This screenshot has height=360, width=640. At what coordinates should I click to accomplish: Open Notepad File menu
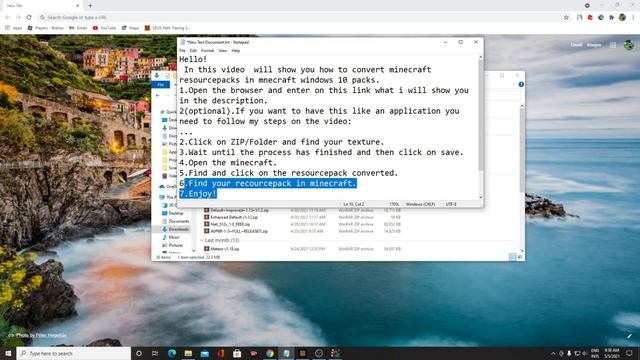(182, 51)
